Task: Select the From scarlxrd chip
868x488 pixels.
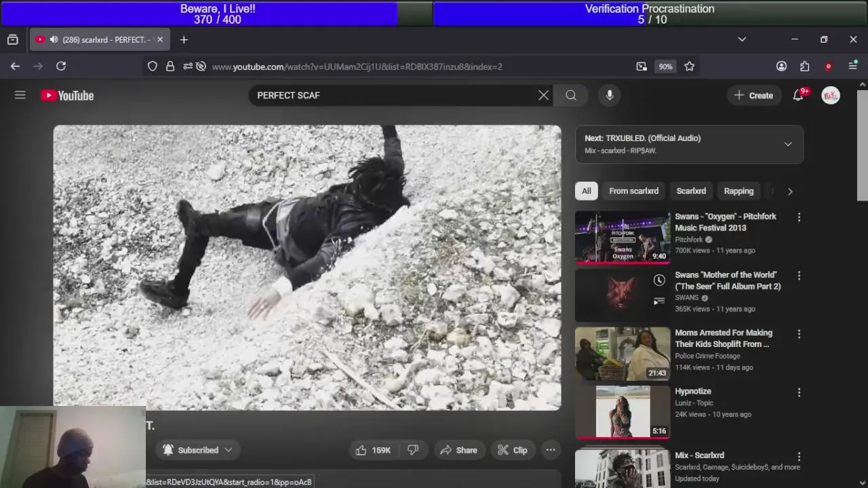Action: [634, 191]
